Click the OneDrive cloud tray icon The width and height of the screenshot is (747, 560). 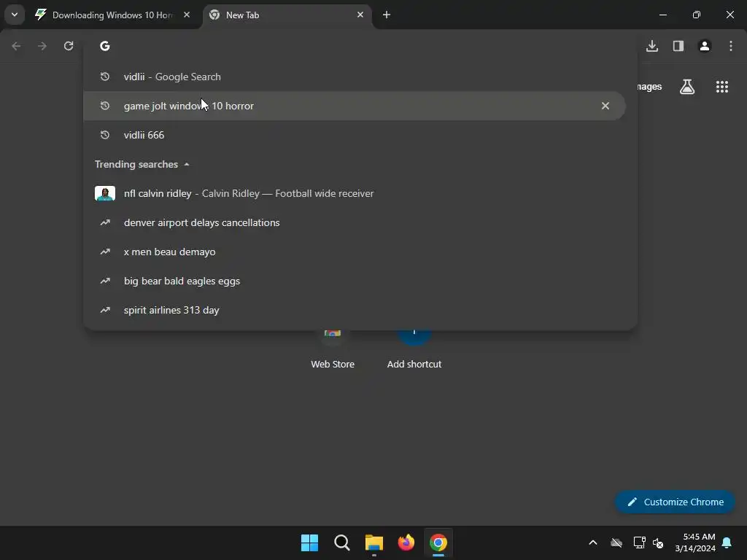coord(616,542)
